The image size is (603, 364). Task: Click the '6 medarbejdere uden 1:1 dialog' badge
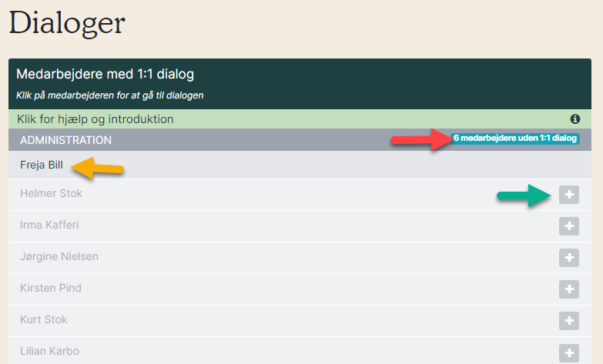(x=515, y=139)
